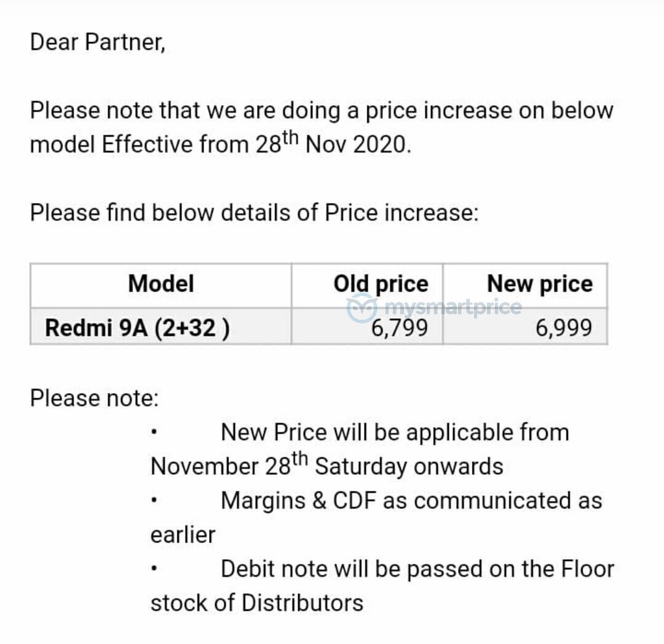This screenshot has width=664, height=644.
Task: Click the old price value 6,799
Action: pyautogui.click(x=400, y=328)
